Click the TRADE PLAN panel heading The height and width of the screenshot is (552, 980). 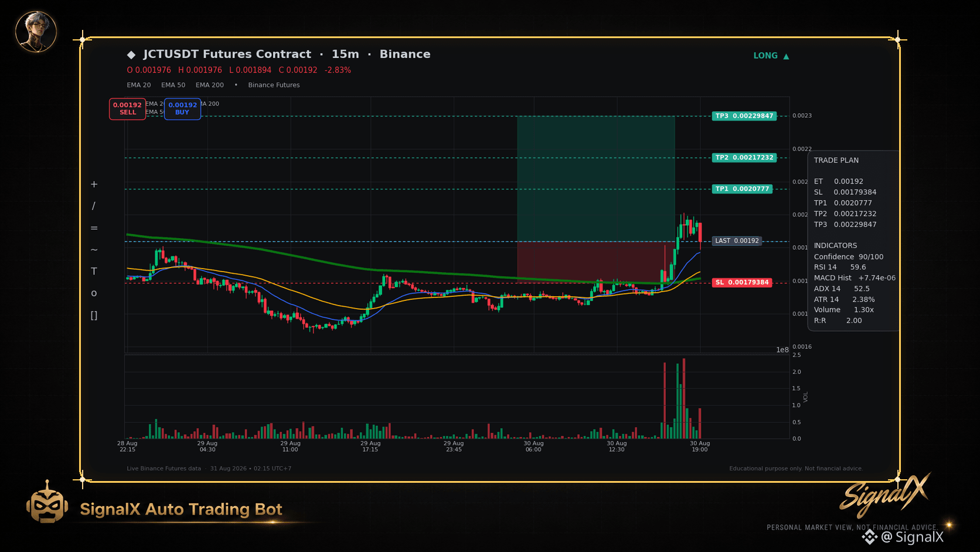coord(836,160)
